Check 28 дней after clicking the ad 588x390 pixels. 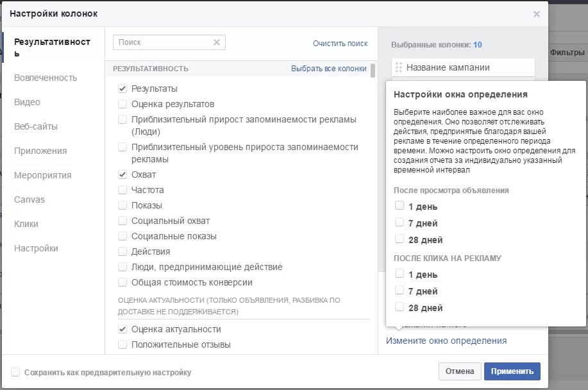point(399,307)
